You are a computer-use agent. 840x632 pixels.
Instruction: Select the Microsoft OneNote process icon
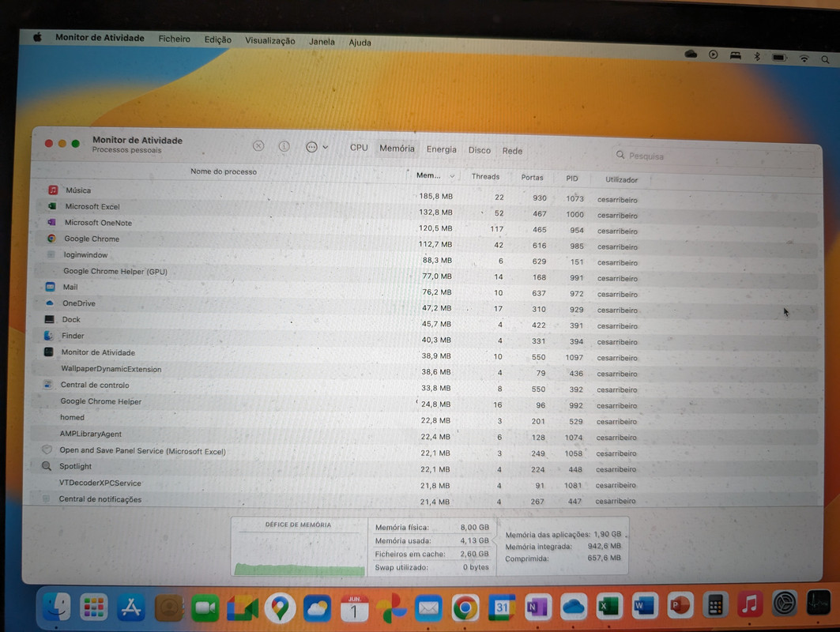point(51,222)
